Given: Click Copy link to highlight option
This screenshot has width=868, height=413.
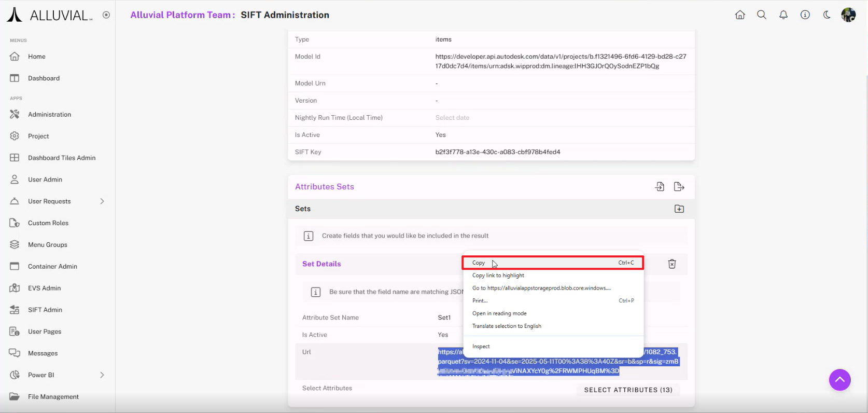Looking at the screenshot, I should click(498, 276).
